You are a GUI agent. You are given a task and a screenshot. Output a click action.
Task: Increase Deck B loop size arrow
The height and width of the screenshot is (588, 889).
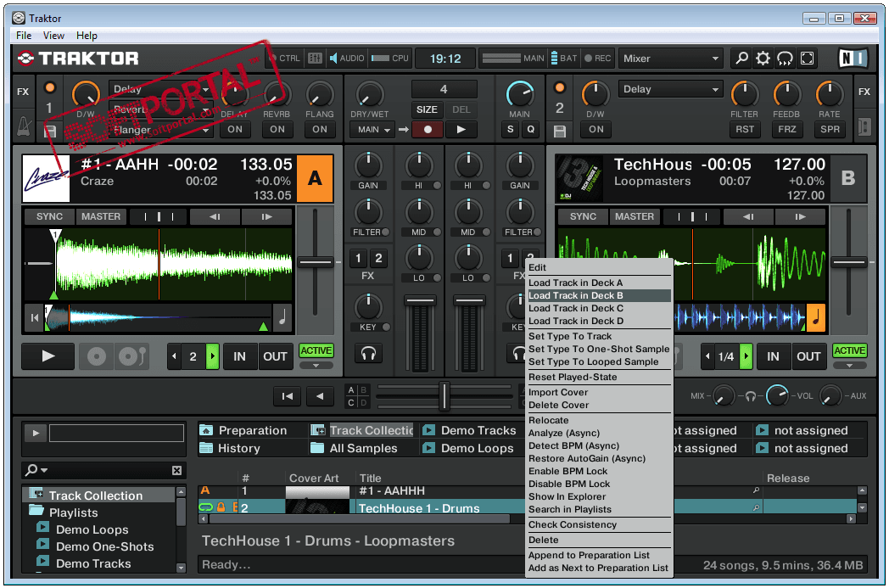pyautogui.click(x=746, y=356)
